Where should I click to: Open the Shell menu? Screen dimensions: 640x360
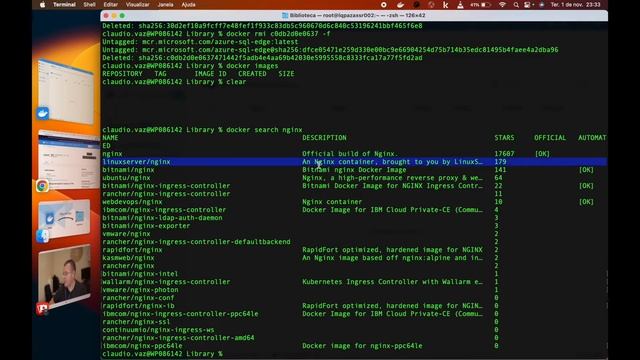[x=89, y=5]
